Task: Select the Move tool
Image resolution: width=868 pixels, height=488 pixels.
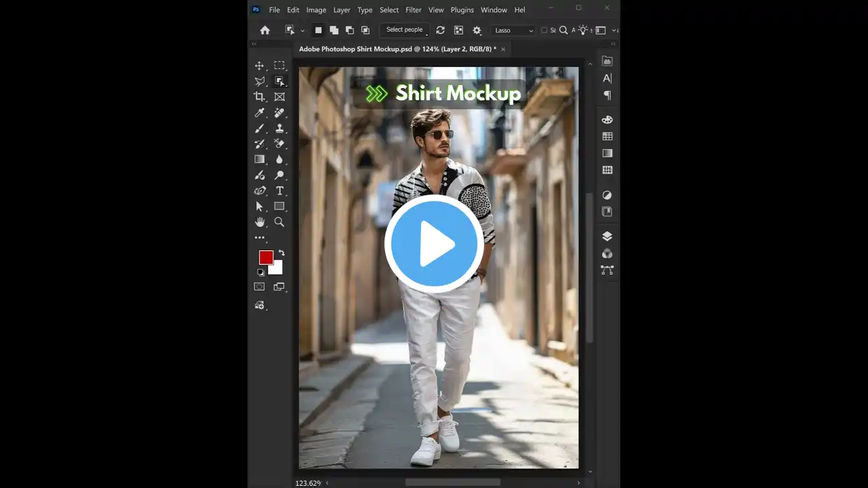Action: tap(259, 66)
